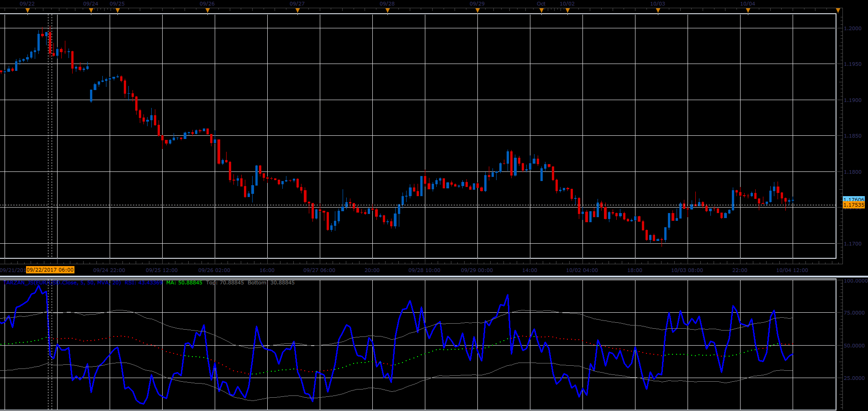Click the 09/25 day marker triangle

click(117, 11)
